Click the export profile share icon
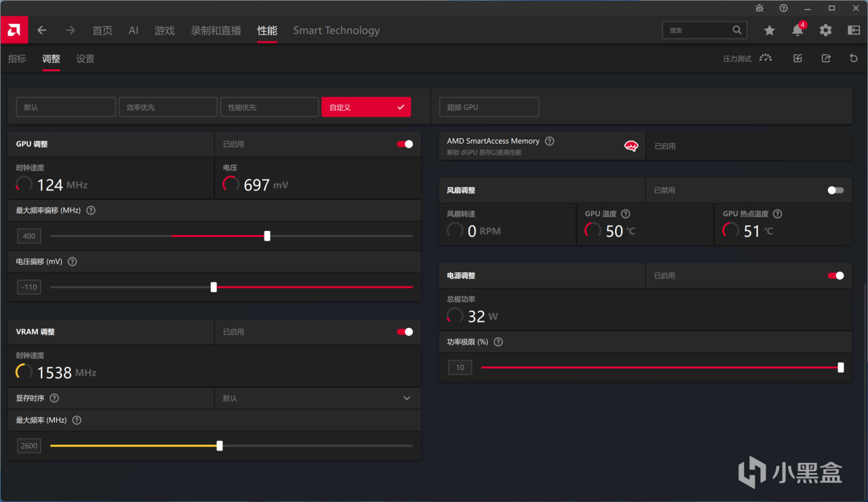The width and height of the screenshot is (868, 502). coord(826,59)
